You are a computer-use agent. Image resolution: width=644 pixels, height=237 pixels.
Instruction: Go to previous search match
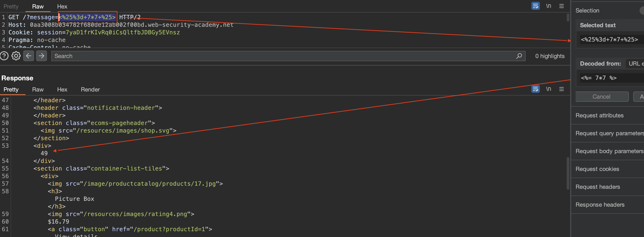pyautogui.click(x=29, y=56)
